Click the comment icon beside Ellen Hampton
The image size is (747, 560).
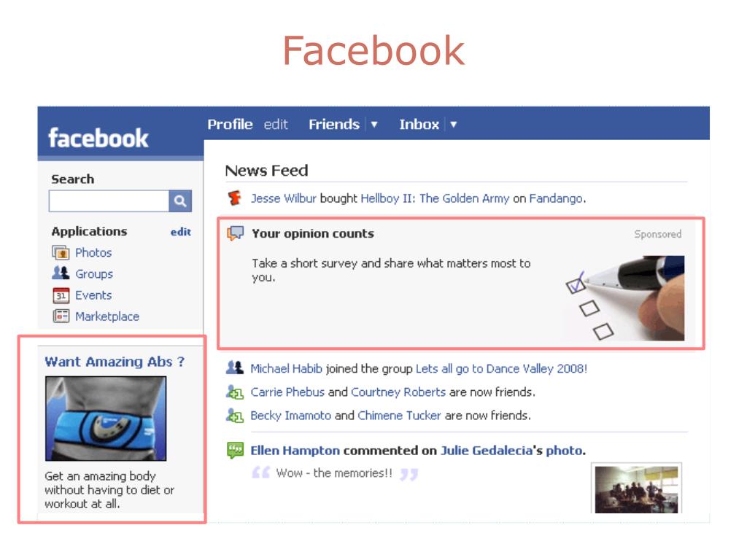coord(235,450)
